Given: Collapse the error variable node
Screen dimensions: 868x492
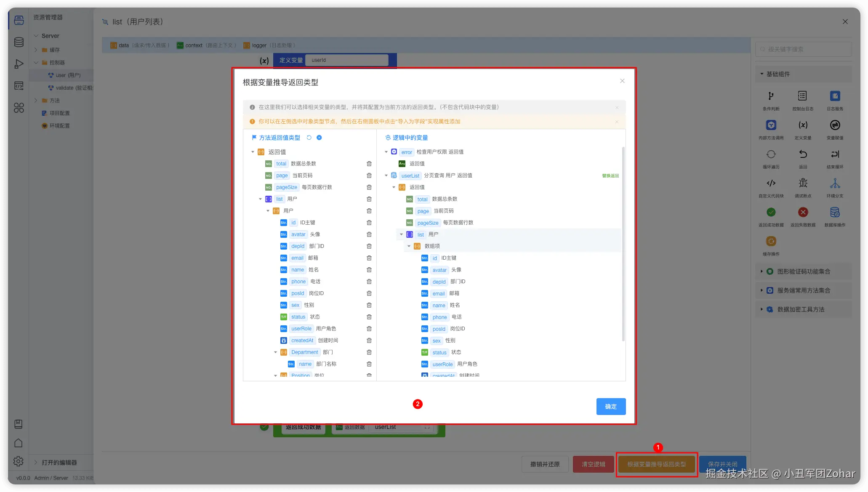Looking at the screenshot, I should click(386, 152).
